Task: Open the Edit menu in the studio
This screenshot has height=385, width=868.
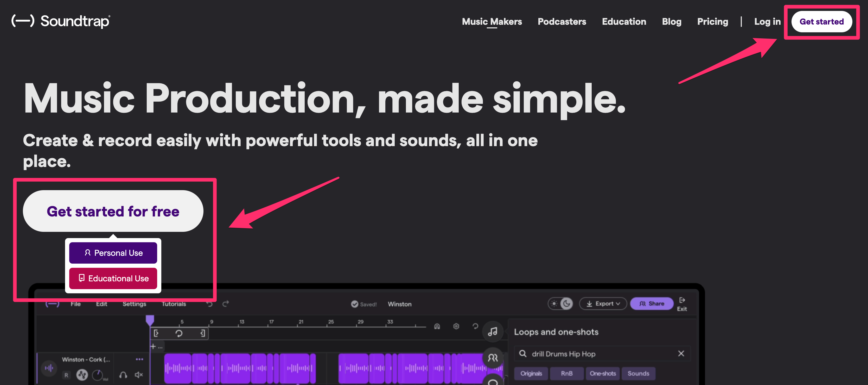Action: coord(101,304)
